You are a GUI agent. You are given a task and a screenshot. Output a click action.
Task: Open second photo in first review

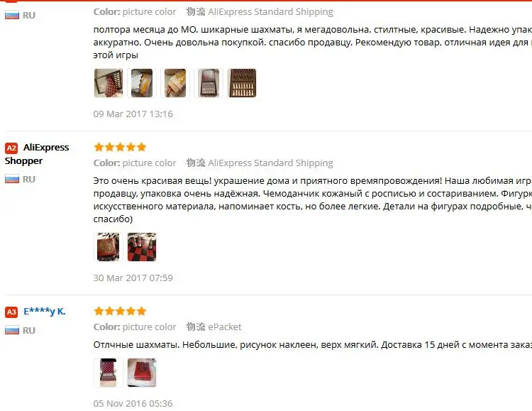click(x=142, y=83)
